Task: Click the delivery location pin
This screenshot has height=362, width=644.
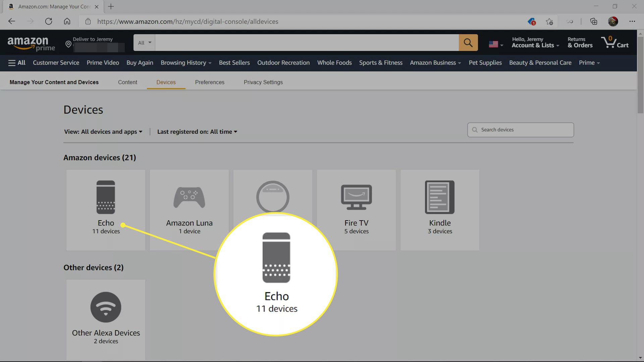Action: (x=68, y=44)
